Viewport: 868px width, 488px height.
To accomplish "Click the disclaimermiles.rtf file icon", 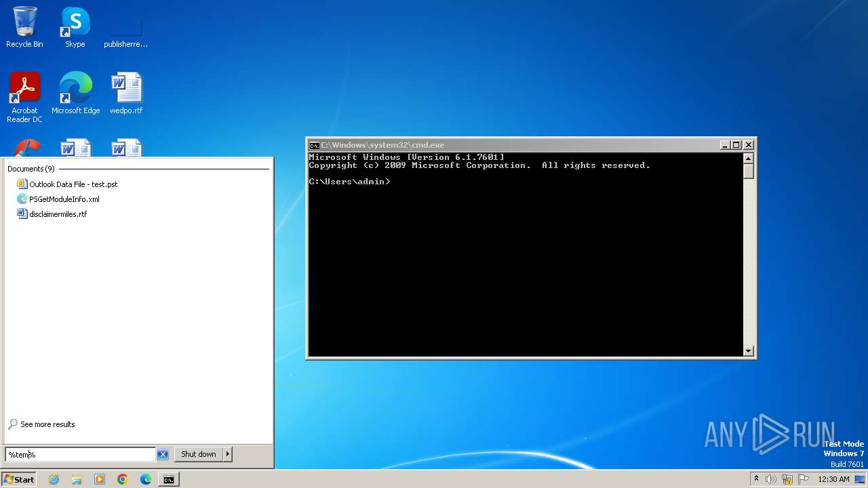I will click(22, 214).
